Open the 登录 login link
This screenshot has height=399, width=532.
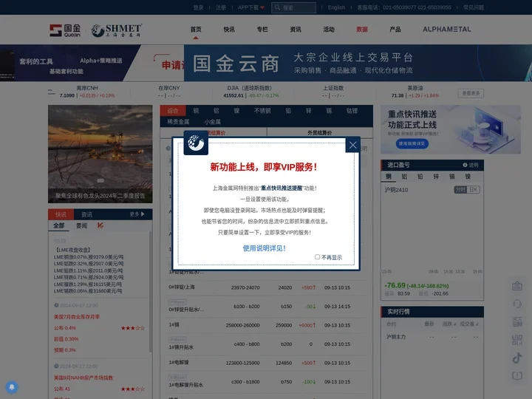198,7
